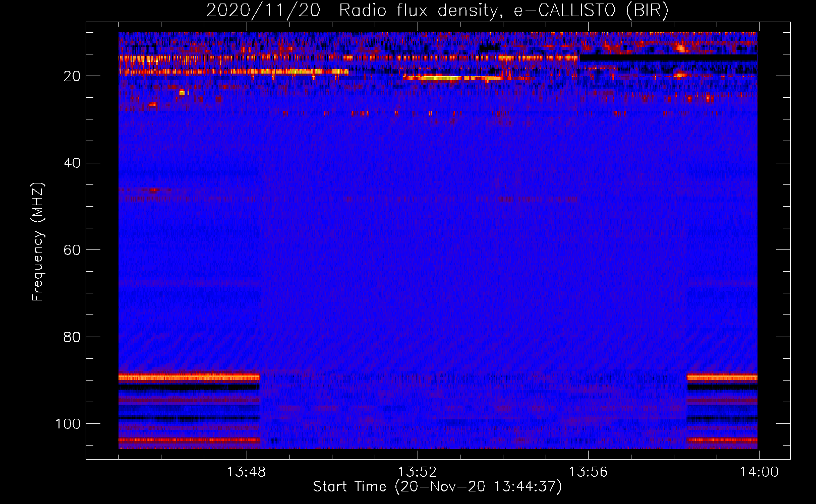This screenshot has width=816, height=504.
Task: Click the frequency tick label '60'
Action: 72,250
